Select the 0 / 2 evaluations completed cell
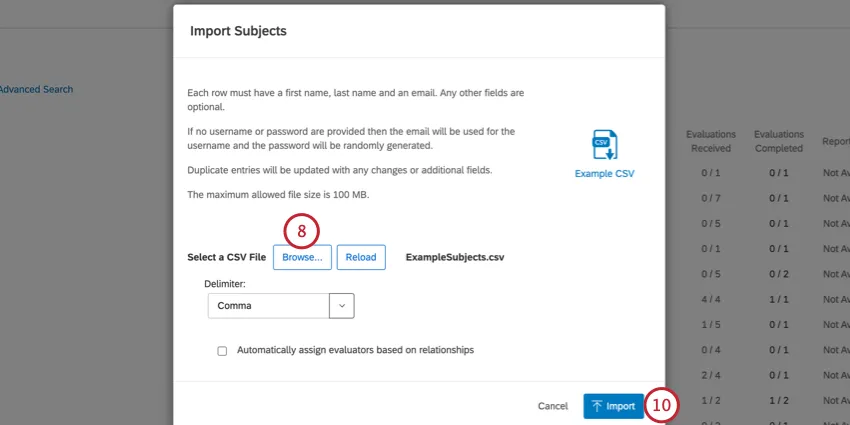Viewport: 850px width, 425px height. (x=778, y=274)
